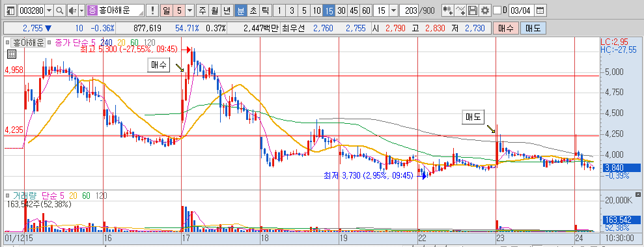The image size is (644, 247).
Task: Click the low price 2,730 value
Action: [x=475, y=29]
